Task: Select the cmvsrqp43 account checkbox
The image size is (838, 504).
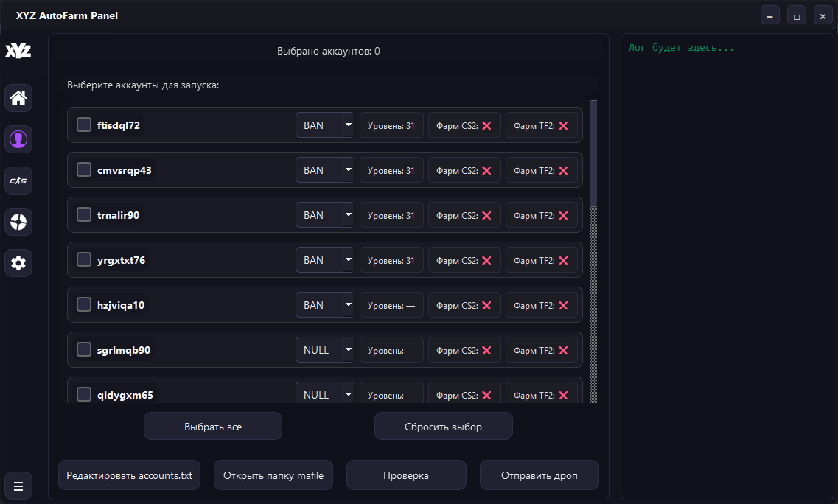Action: (x=84, y=170)
